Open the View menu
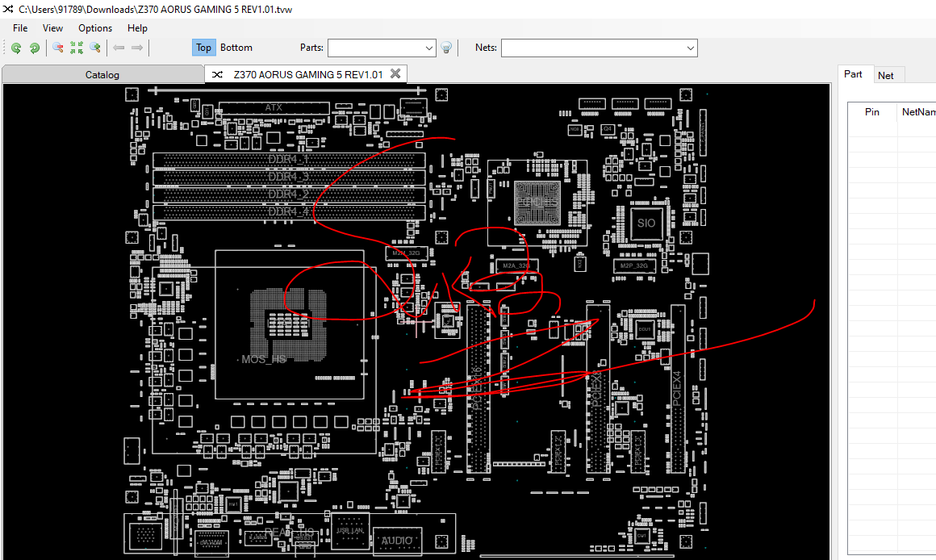This screenshot has width=936, height=560. [52, 28]
